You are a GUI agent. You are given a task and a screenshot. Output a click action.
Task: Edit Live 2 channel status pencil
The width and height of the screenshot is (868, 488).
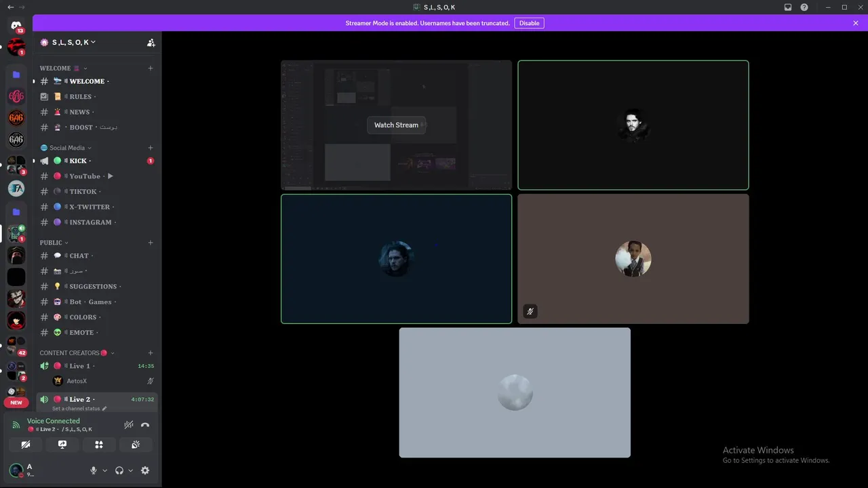coord(104,409)
